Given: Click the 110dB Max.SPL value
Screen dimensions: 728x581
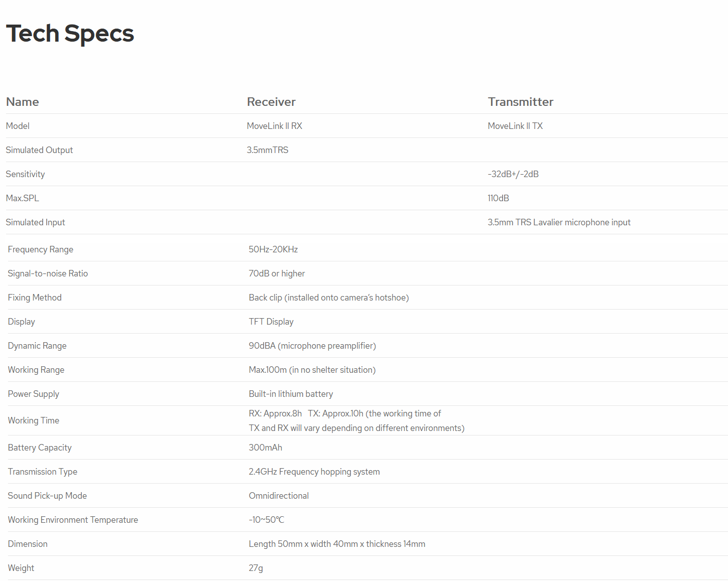Looking at the screenshot, I should (x=498, y=198).
